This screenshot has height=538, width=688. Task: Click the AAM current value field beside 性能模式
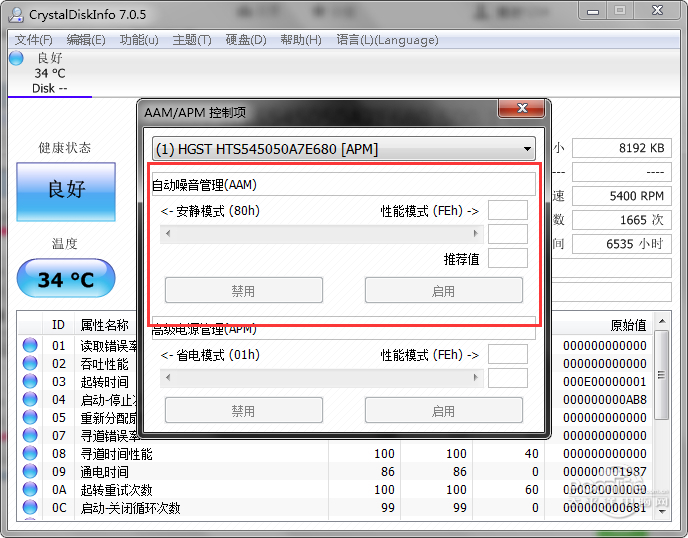(508, 210)
